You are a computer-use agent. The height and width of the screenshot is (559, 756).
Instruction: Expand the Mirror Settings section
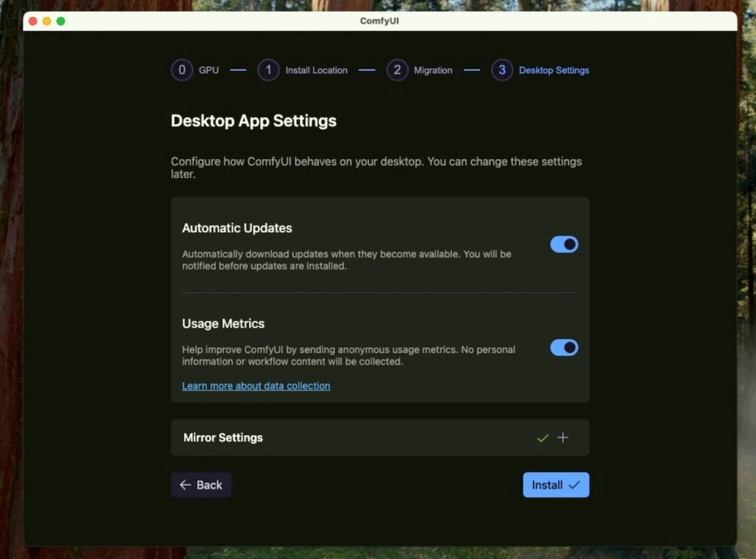point(379,437)
